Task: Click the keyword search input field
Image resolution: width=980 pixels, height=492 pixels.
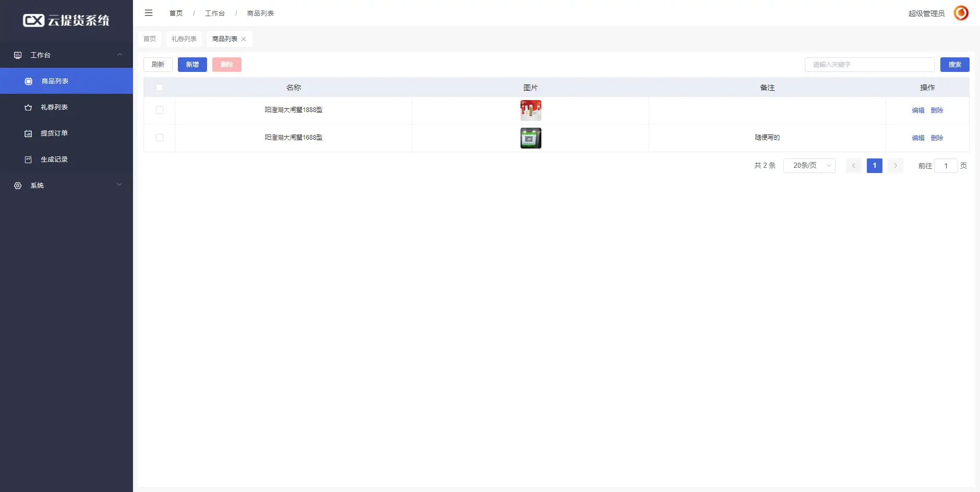Action: pyautogui.click(x=870, y=65)
